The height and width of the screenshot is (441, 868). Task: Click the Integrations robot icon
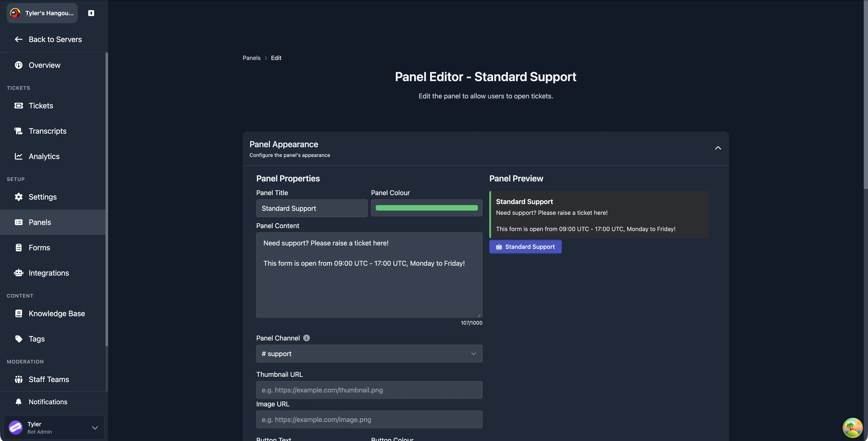point(19,273)
